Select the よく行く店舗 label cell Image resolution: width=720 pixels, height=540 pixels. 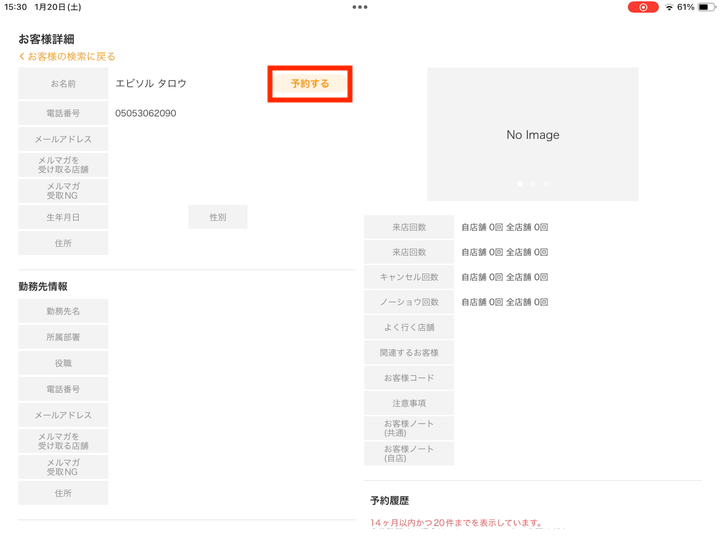click(x=409, y=327)
